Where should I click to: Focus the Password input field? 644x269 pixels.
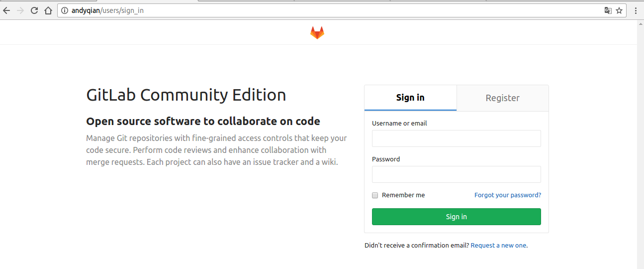tap(457, 174)
